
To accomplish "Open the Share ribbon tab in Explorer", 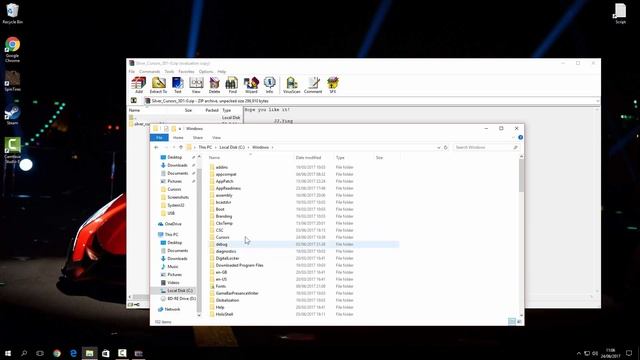I will click(x=198, y=138).
